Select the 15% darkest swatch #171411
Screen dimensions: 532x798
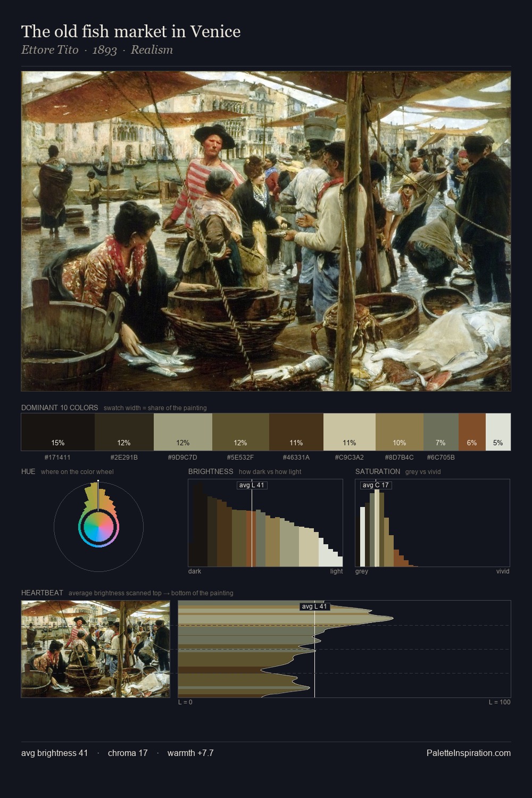(58, 432)
